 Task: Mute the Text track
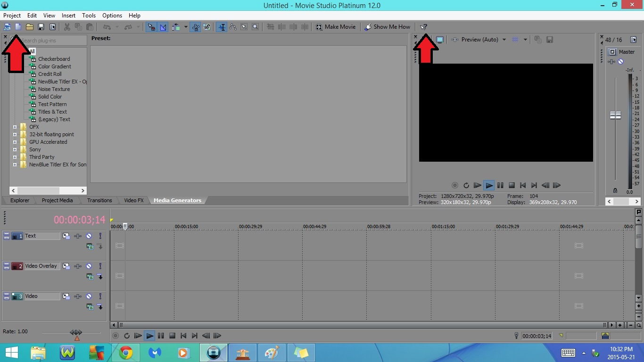pyautogui.click(x=89, y=236)
